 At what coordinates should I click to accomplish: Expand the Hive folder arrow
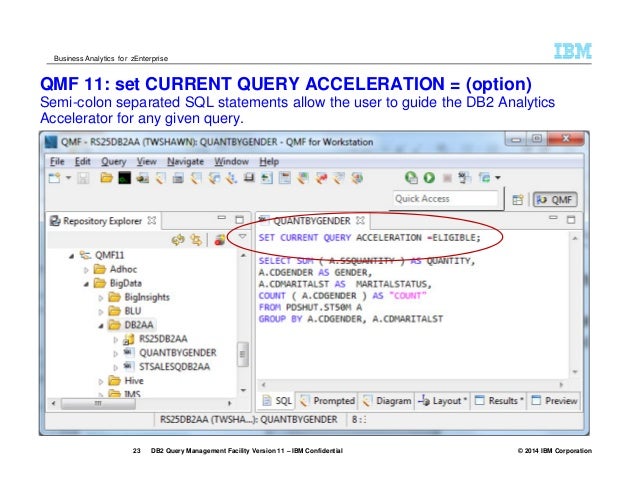pyautogui.click(x=101, y=382)
